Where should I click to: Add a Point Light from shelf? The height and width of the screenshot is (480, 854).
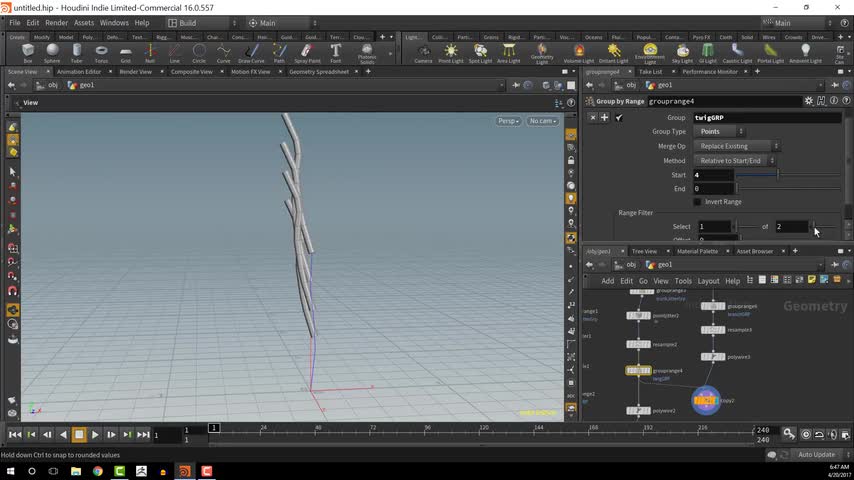point(451,52)
